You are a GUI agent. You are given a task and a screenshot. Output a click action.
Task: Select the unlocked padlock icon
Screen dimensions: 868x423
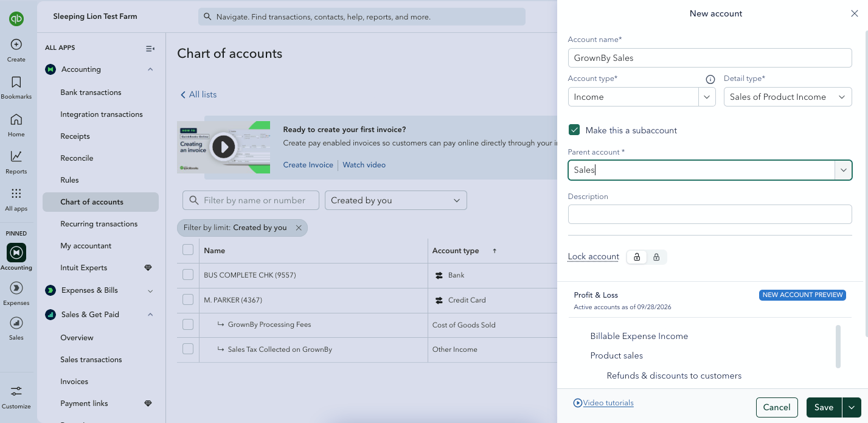click(637, 257)
